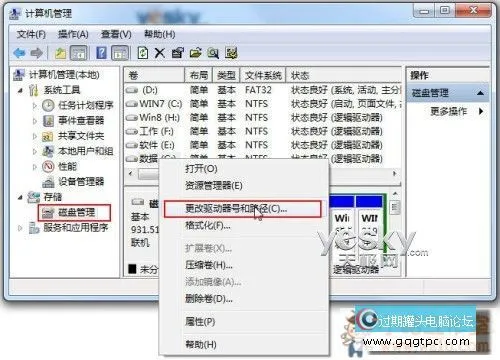Open the 文件(F) menu
Screen dimensions: 500x360
[x=31, y=34]
